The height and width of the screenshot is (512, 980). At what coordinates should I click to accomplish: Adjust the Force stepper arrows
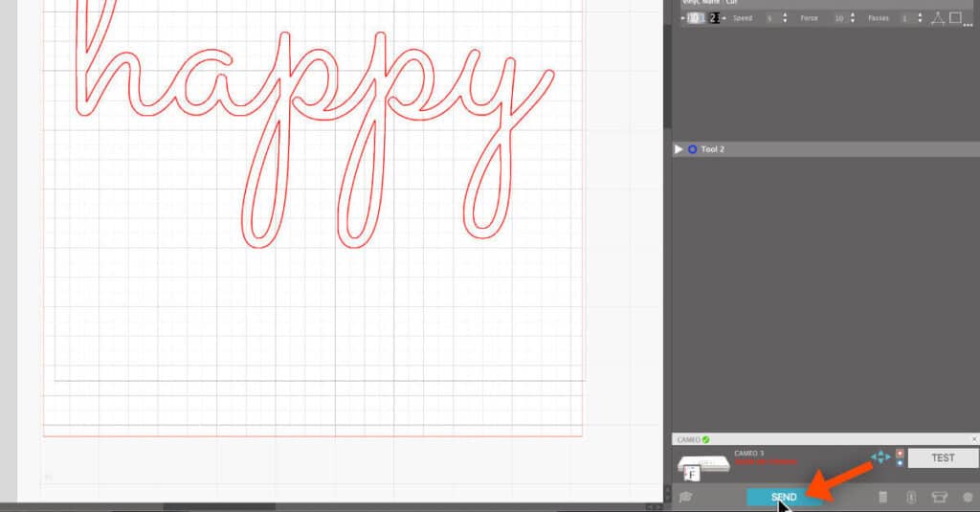pos(853,18)
